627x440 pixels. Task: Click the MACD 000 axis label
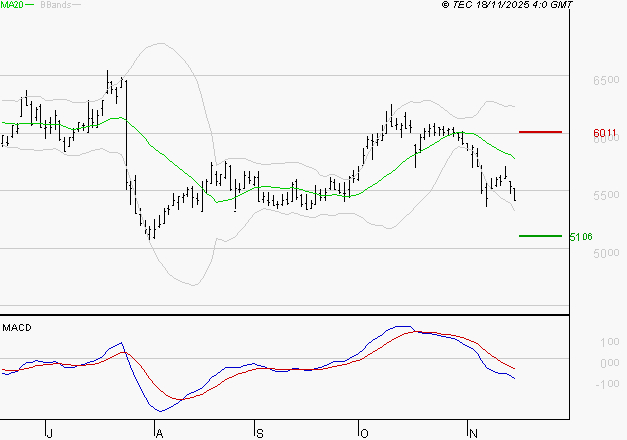tap(609, 363)
